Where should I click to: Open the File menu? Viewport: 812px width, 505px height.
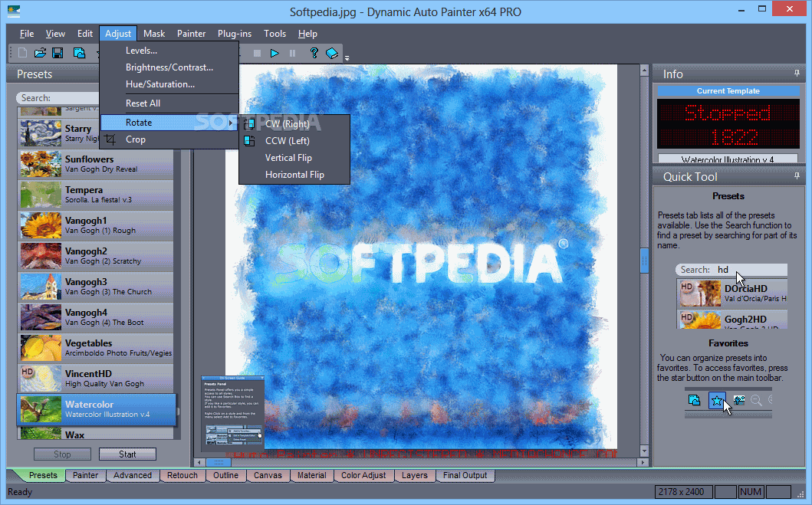pos(27,34)
